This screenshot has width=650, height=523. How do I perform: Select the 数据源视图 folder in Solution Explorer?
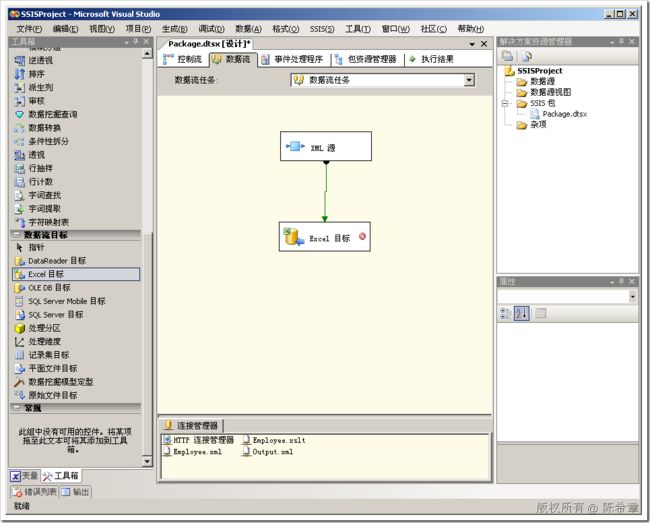click(544, 92)
